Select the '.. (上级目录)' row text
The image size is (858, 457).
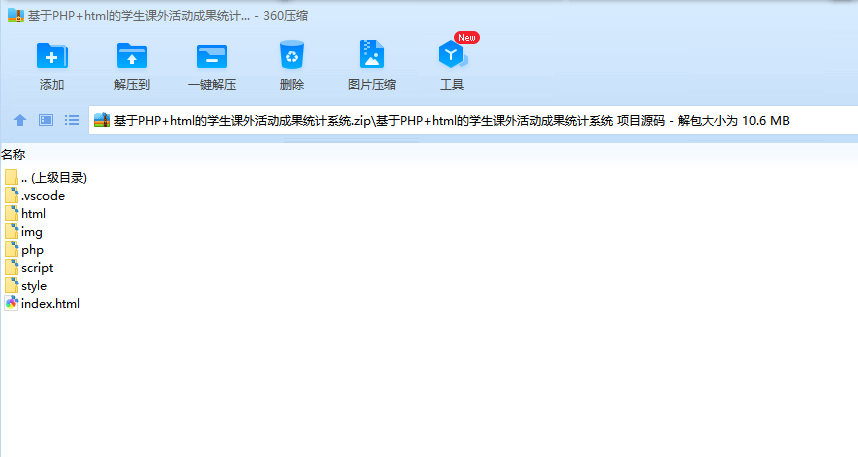pyautogui.click(x=54, y=177)
